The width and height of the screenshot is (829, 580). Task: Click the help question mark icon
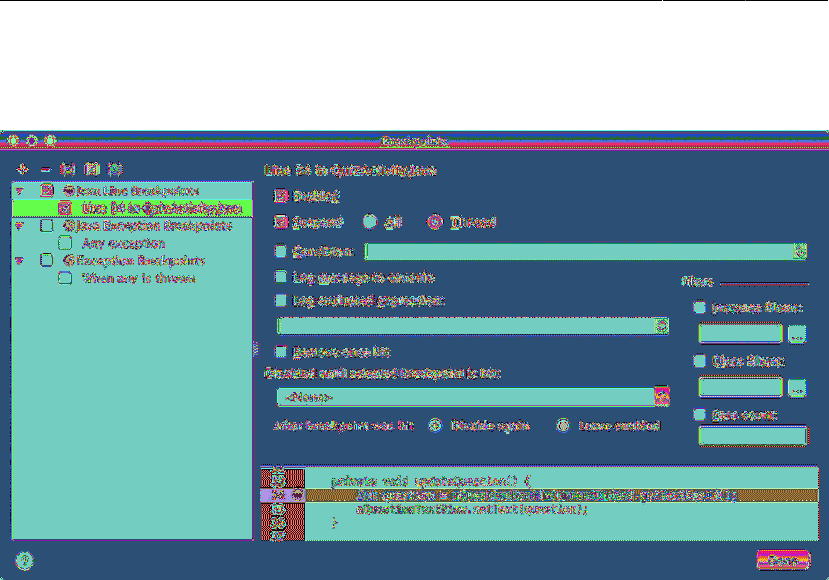[x=24, y=560]
